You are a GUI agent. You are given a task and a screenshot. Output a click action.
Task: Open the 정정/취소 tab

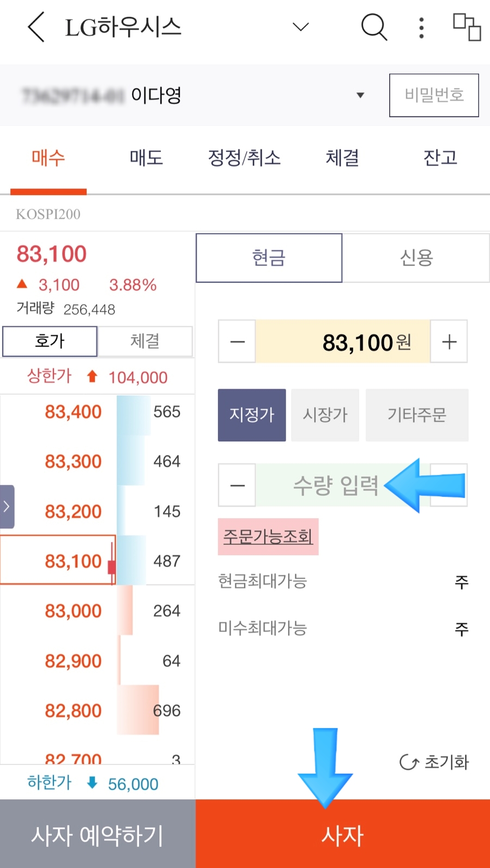(244, 157)
